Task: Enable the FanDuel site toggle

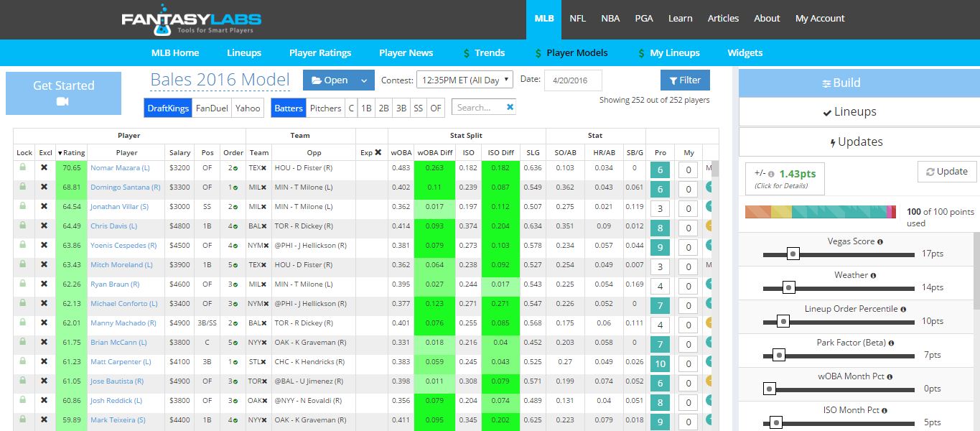Action: coord(212,108)
